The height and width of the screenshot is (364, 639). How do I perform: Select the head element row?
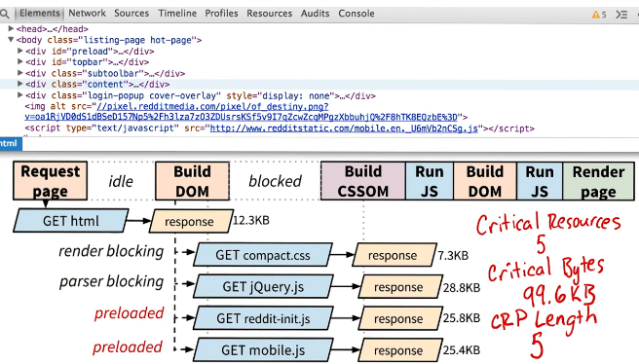pos(53,29)
